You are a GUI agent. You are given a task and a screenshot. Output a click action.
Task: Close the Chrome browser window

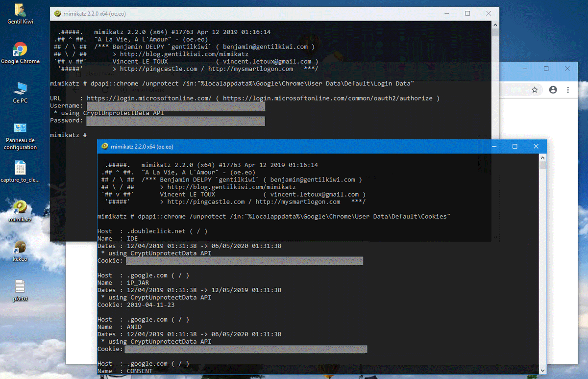(x=567, y=69)
